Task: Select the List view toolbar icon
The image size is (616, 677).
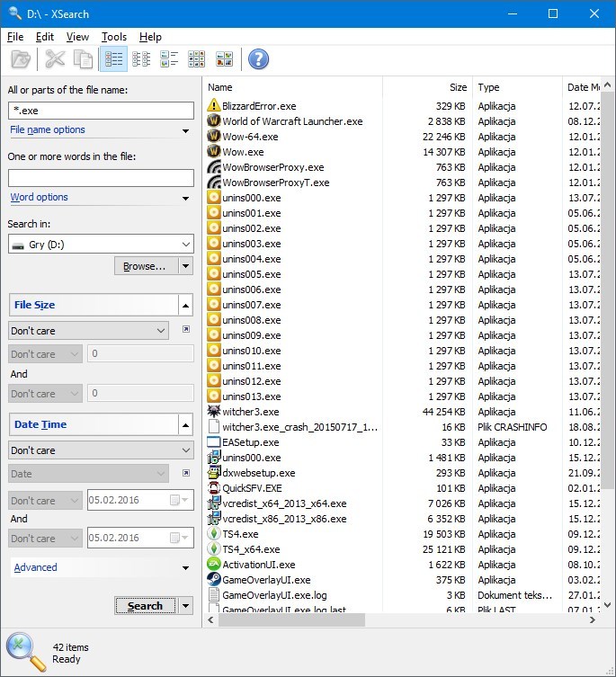Action: click(x=141, y=59)
